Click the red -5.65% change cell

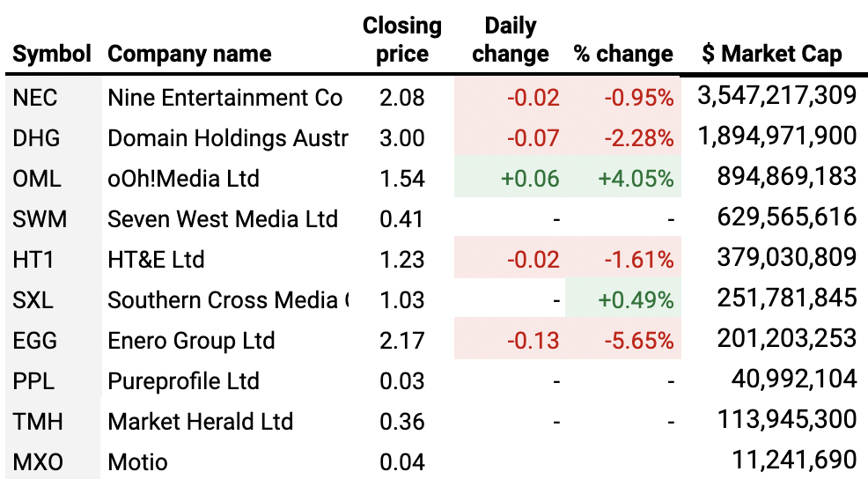coord(638,341)
